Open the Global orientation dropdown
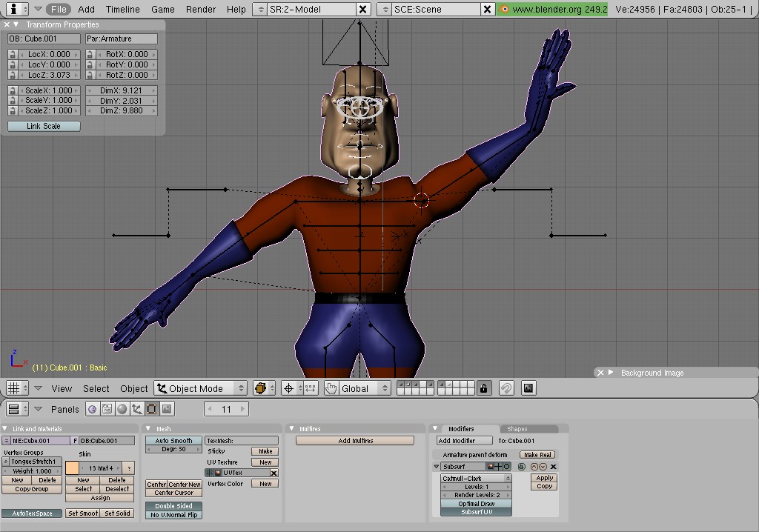759x532 pixels. tap(365, 388)
